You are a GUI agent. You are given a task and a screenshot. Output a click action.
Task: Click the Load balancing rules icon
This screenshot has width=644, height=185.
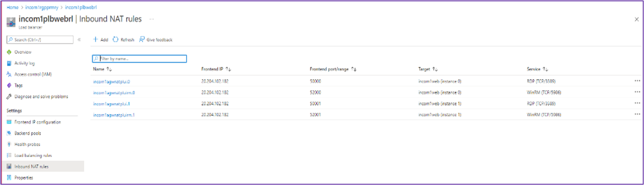tap(9, 156)
